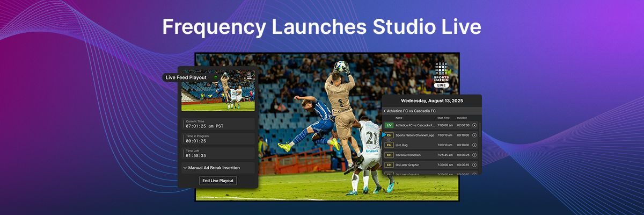Click the LIV badge on the Athletico FC row
The width and height of the screenshot is (644, 215).
click(x=389, y=125)
